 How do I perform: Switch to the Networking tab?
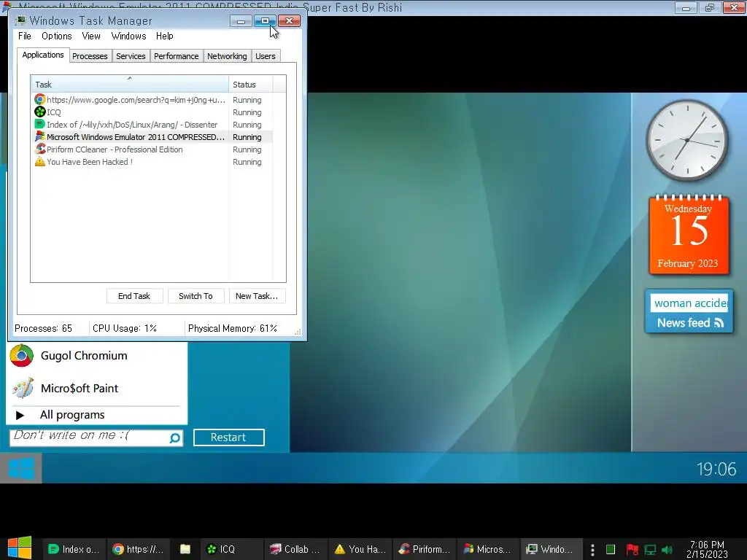pyautogui.click(x=228, y=55)
